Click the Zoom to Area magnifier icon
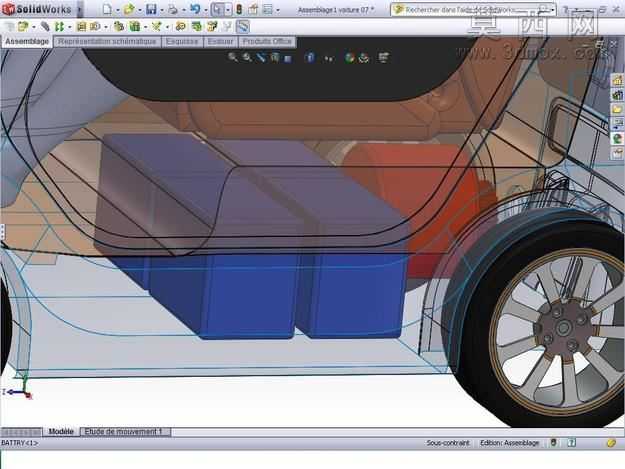Image resolution: width=625 pixels, height=469 pixels. (247, 58)
